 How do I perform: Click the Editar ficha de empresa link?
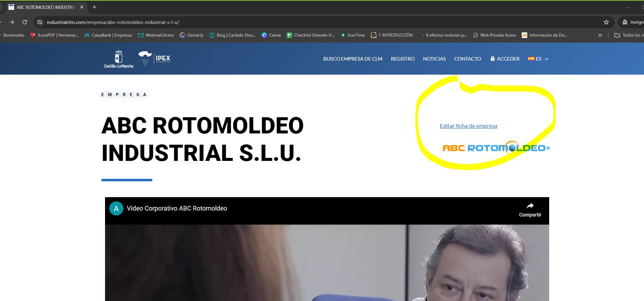(468, 126)
